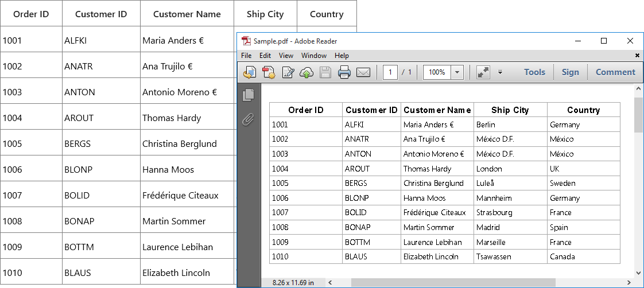The image size is (644, 288).
Task: Click the Print icon in Adobe Reader toolbar
Action: pyautogui.click(x=344, y=73)
